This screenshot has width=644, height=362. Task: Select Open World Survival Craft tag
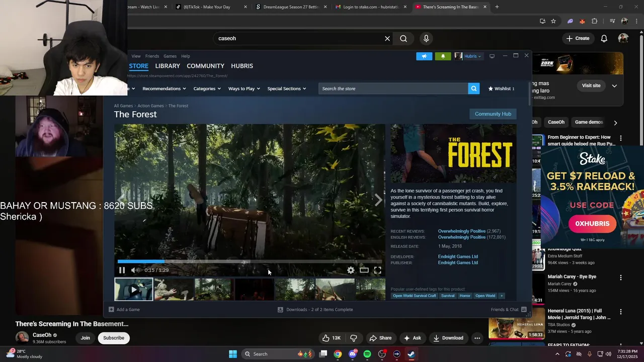pos(415,296)
